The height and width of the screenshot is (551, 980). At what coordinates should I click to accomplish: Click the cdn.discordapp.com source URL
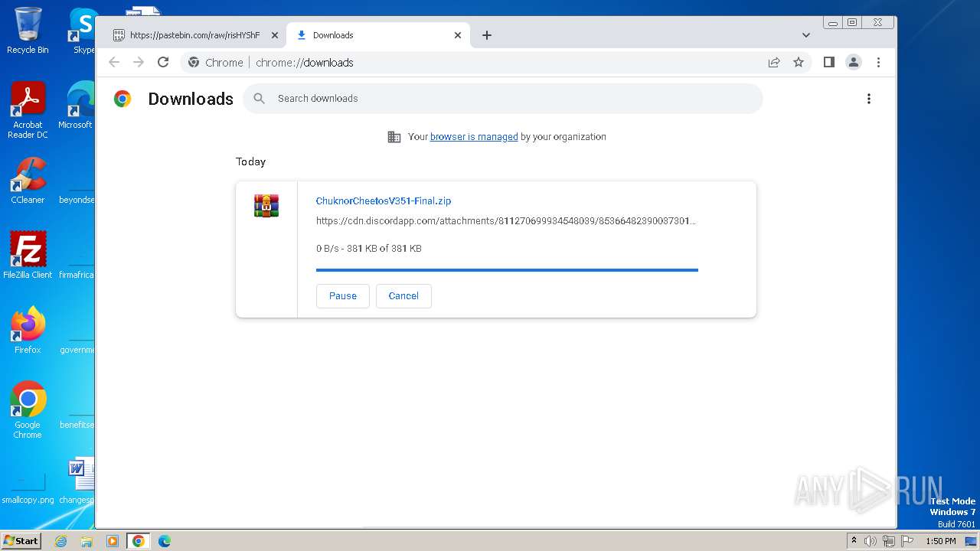point(505,221)
